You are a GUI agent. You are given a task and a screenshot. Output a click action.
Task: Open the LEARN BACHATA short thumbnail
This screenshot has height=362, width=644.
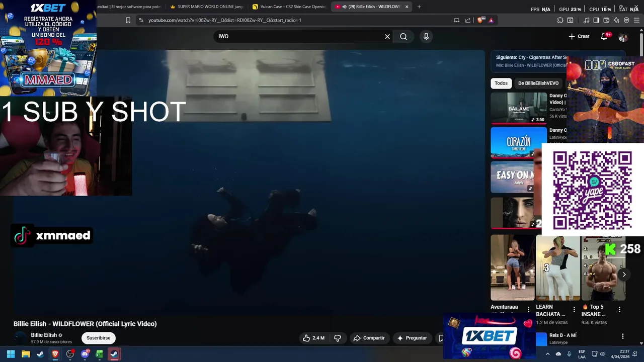click(x=558, y=268)
